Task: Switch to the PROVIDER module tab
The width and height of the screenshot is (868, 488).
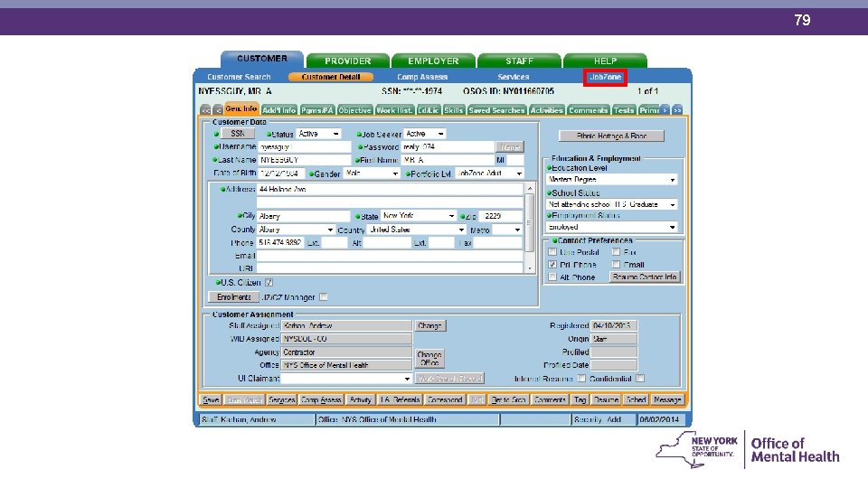Action: (347, 61)
